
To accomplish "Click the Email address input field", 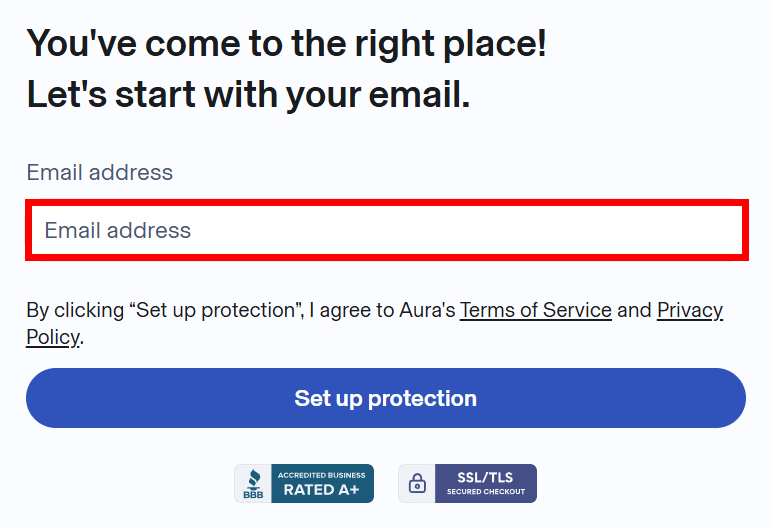I will pos(386,231).
